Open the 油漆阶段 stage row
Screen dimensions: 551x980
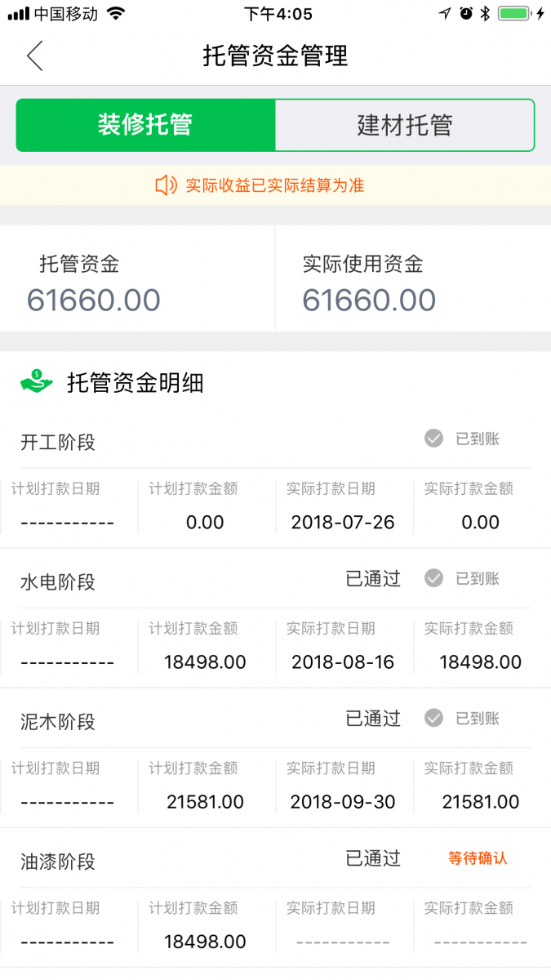pos(58,861)
